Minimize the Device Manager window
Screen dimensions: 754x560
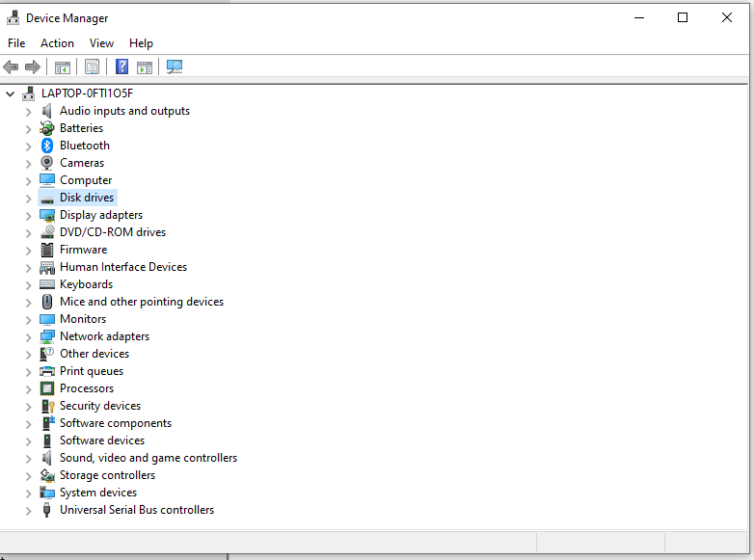tap(639, 17)
